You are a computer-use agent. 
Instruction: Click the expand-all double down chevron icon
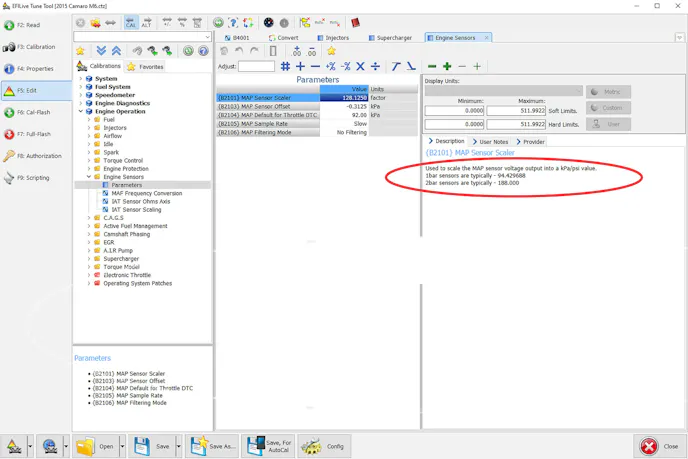pos(101,51)
